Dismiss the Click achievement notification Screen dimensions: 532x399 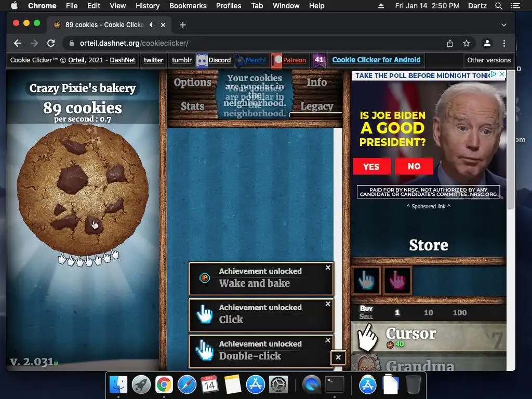(328, 303)
